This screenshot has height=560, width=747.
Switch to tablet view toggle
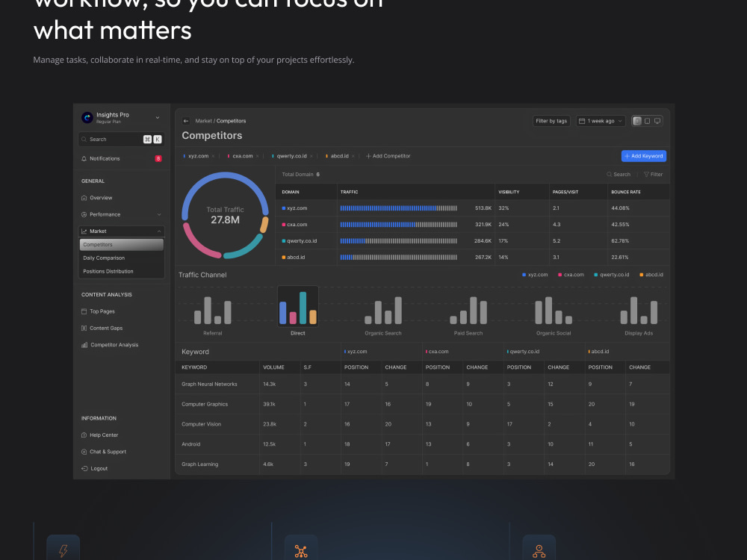coord(648,121)
